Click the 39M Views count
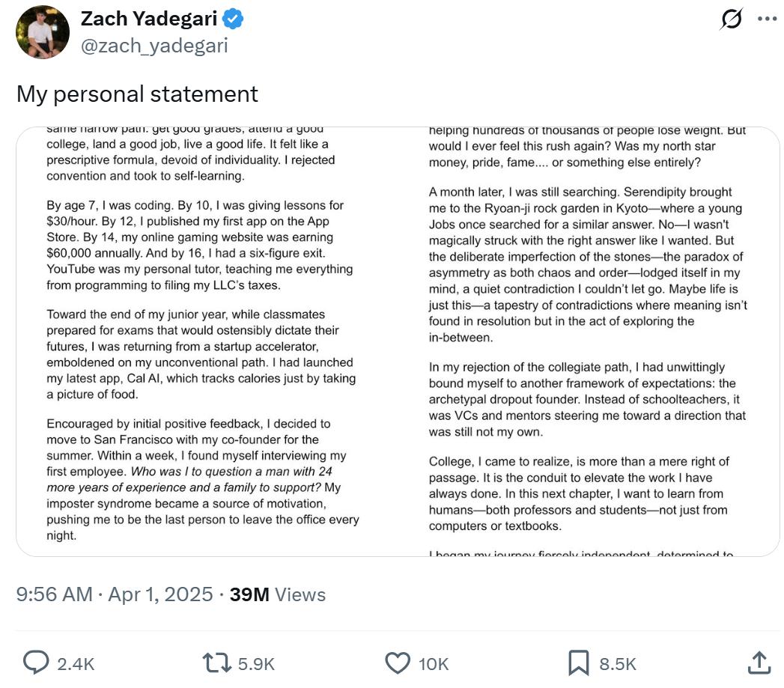Screen dimensions: 784x688 tap(278, 594)
